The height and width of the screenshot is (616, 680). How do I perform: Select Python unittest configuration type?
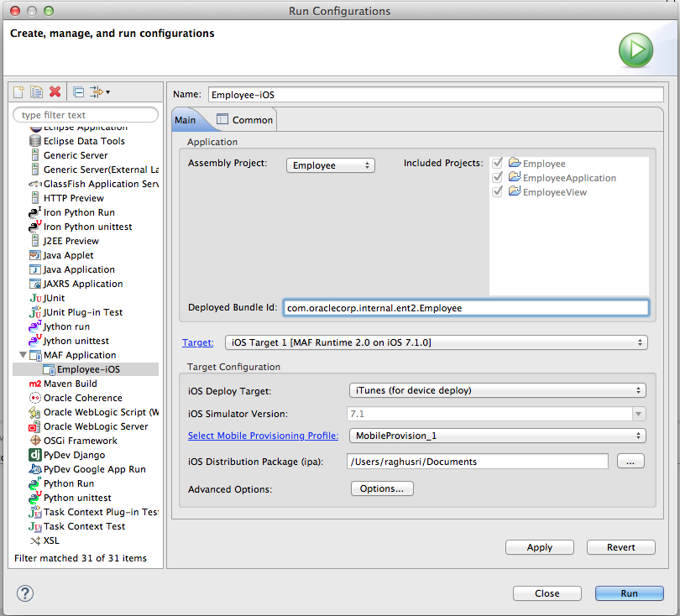pos(77,498)
